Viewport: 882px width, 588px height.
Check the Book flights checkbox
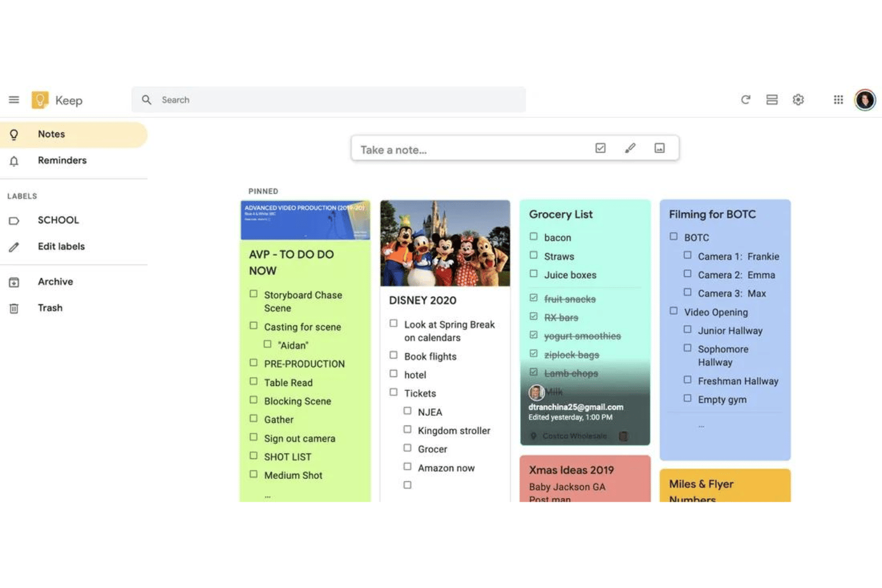[393, 355]
